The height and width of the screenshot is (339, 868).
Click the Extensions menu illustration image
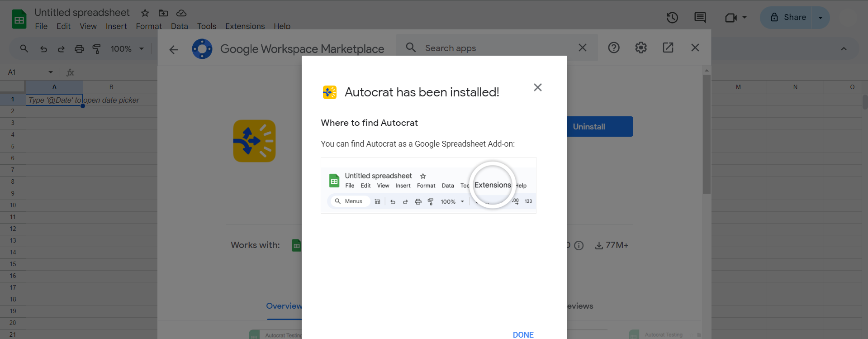point(428,185)
